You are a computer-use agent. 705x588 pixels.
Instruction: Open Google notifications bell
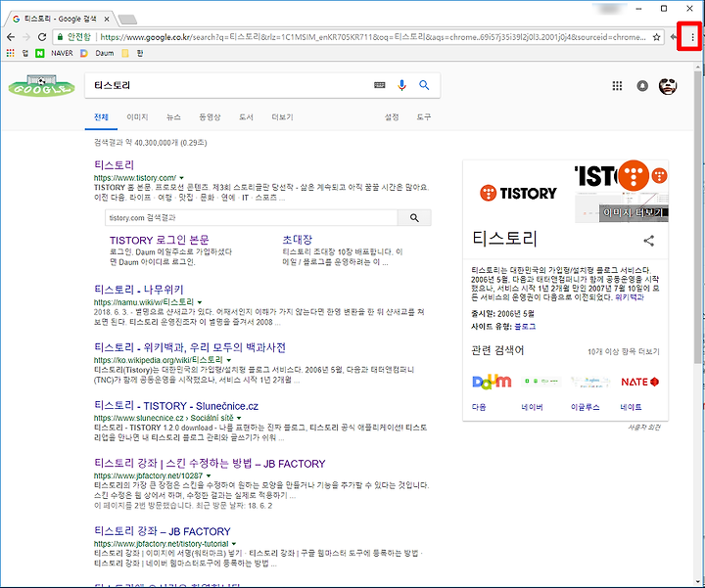[642, 85]
